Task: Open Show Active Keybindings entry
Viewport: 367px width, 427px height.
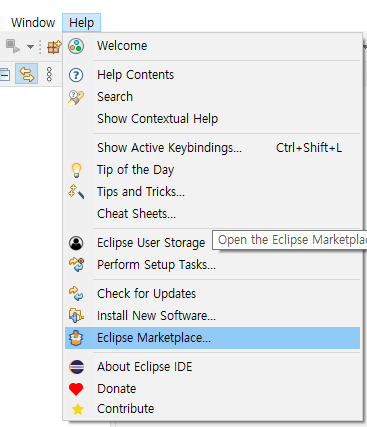Action: click(x=212, y=148)
